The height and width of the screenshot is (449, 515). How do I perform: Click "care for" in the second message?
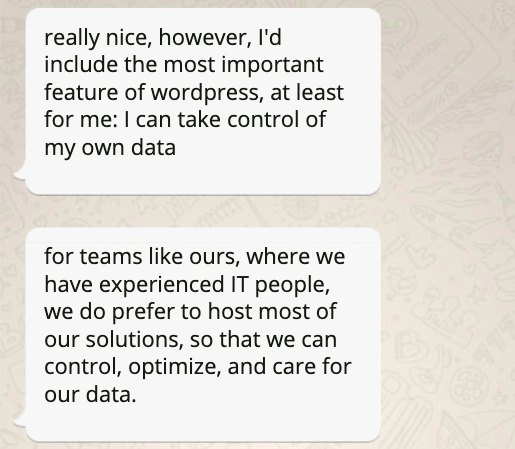pos(312,367)
